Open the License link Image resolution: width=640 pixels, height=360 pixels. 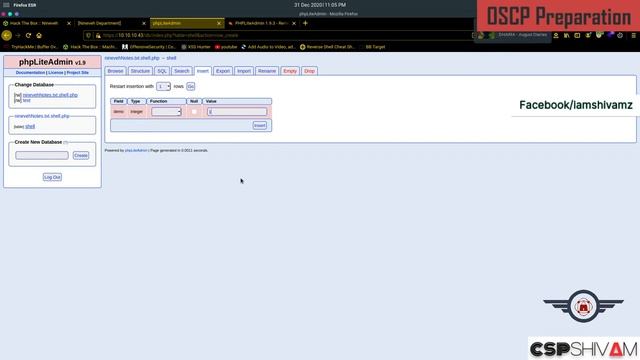[56, 73]
